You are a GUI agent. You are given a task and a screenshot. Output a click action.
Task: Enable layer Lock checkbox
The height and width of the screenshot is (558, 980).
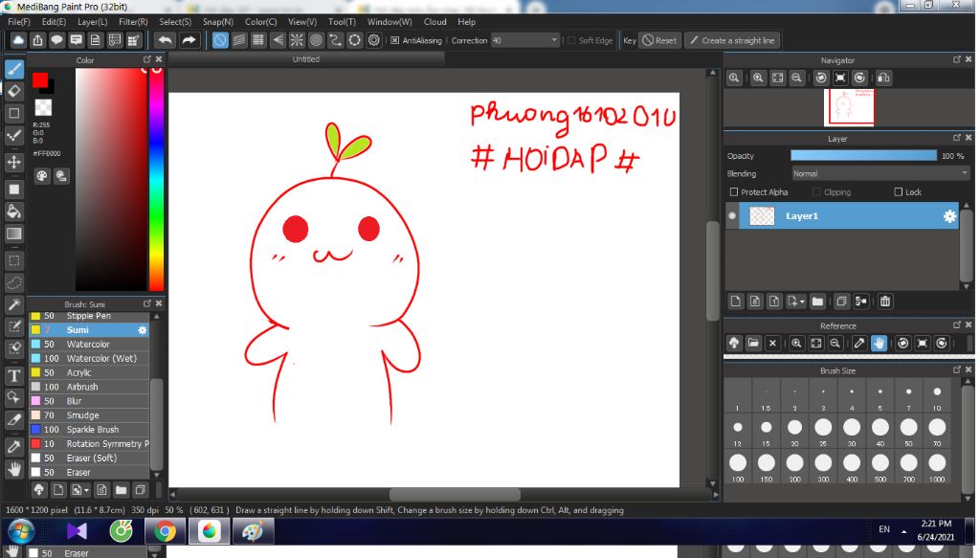point(898,191)
